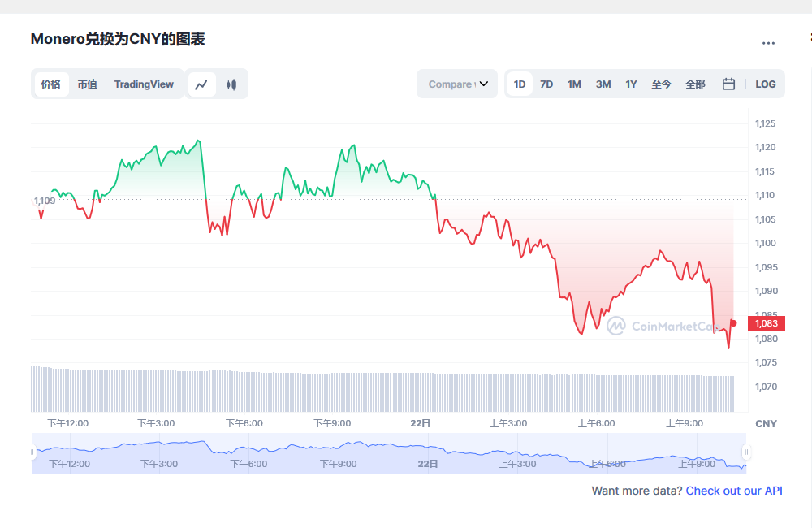Viewport: 812px width, 528px height.
Task: Click the 上午3:00 label on main axis
Action: point(508,423)
